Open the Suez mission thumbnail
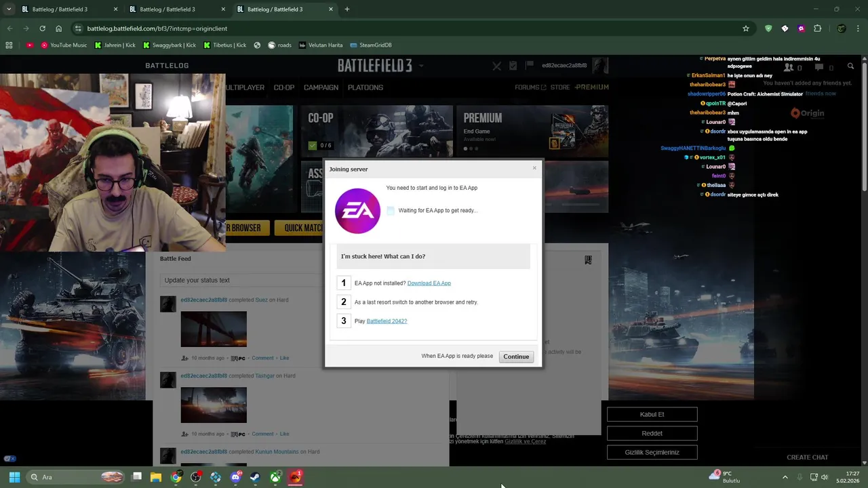Screen dimensions: 868x488 [214, 329]
